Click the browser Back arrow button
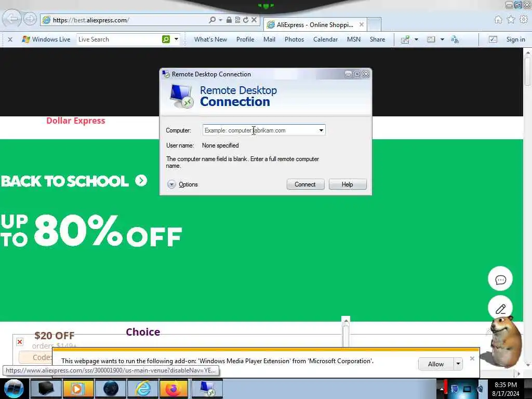The height and width of the screenshot is (399, 532). click(12, 19)
